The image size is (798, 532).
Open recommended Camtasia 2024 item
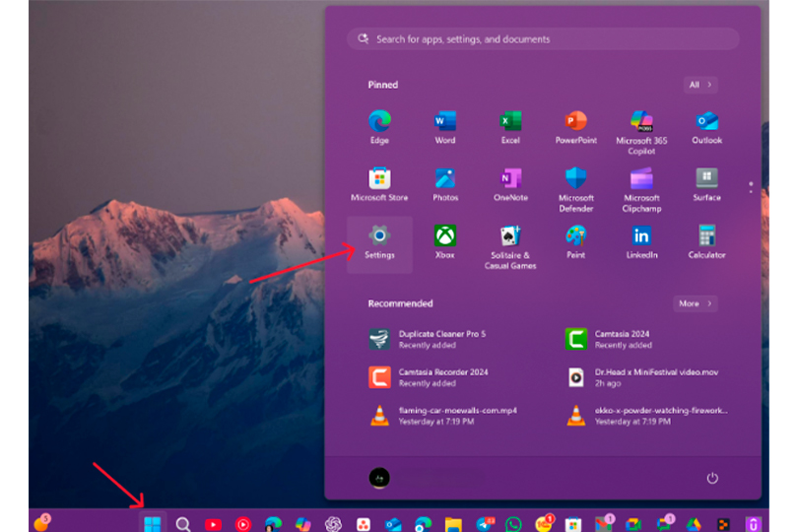click(x=621, y=339)
